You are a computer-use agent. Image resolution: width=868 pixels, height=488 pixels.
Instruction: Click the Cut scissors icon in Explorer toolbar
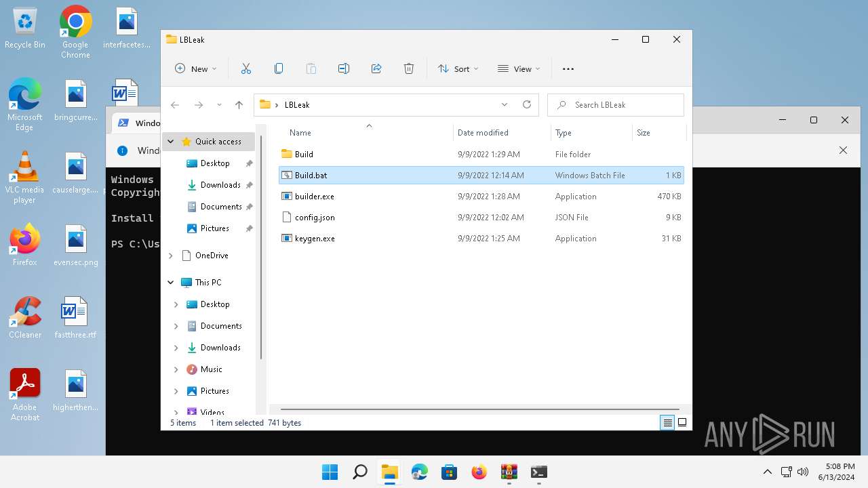[x=246, y=68]
